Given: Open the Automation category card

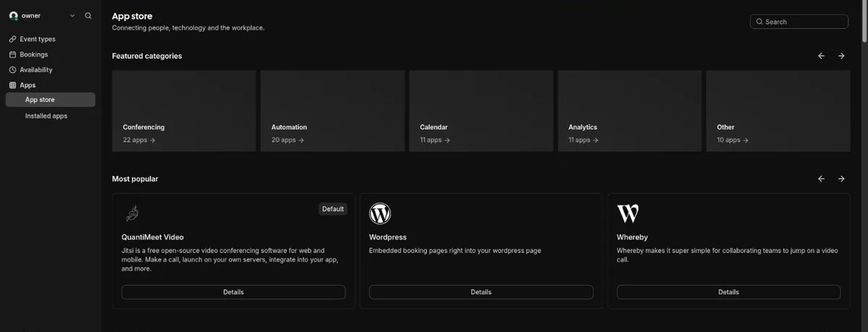Looking at the screenshot, I should tap(333, 111).
